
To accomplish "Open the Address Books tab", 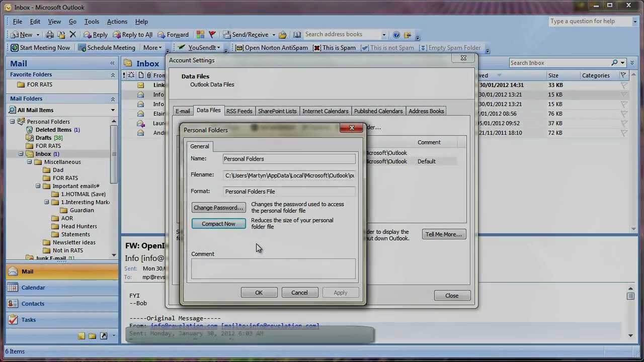I will coord(426,111).
